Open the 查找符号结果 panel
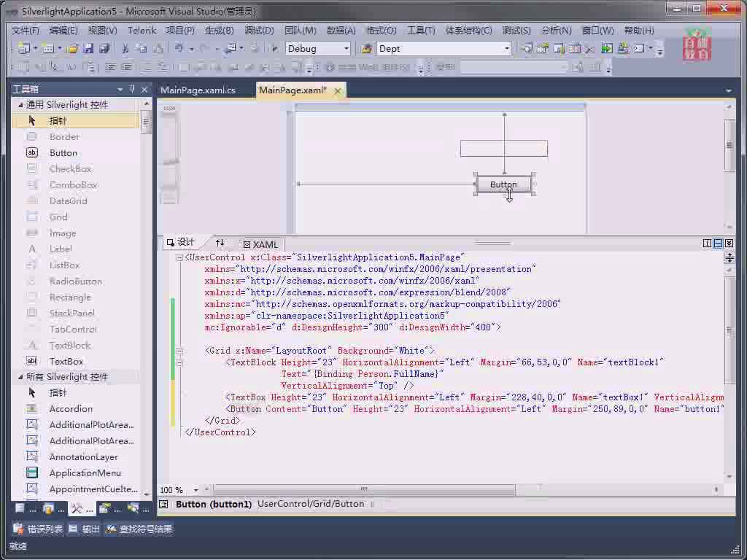Image resolution: width=747 pixels, height=560 pixels. coord(139,529)
